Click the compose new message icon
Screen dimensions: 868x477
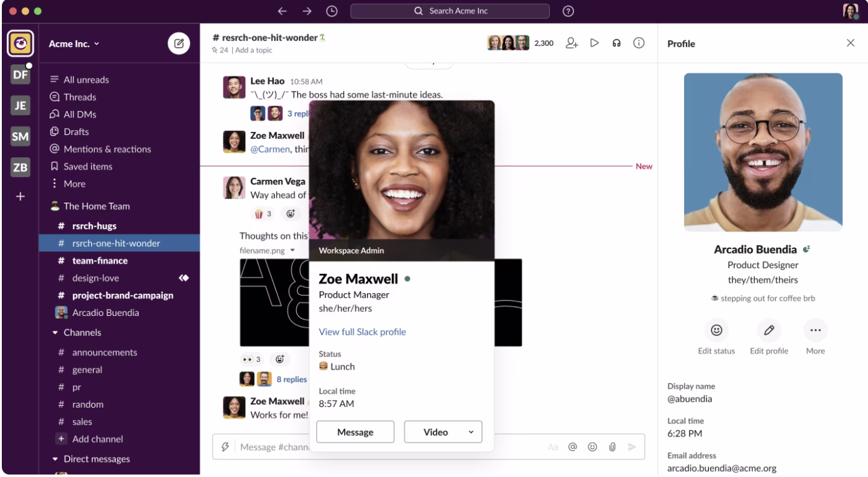(178, 43)
